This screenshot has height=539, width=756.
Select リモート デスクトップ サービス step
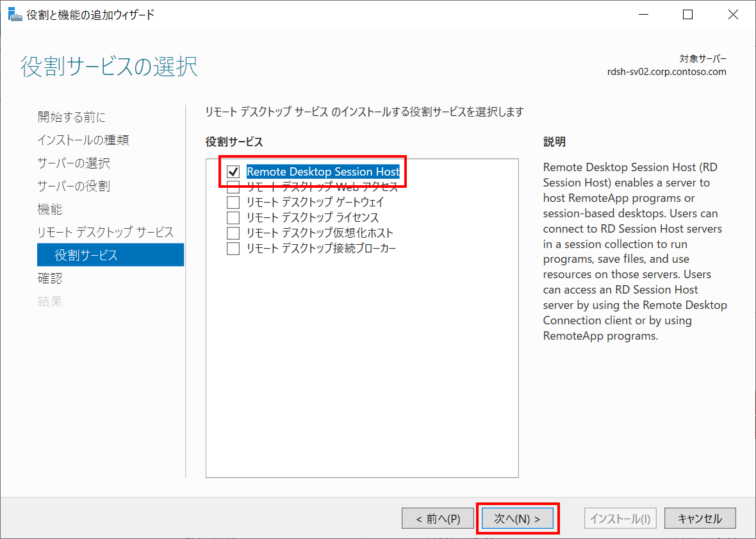104,231
